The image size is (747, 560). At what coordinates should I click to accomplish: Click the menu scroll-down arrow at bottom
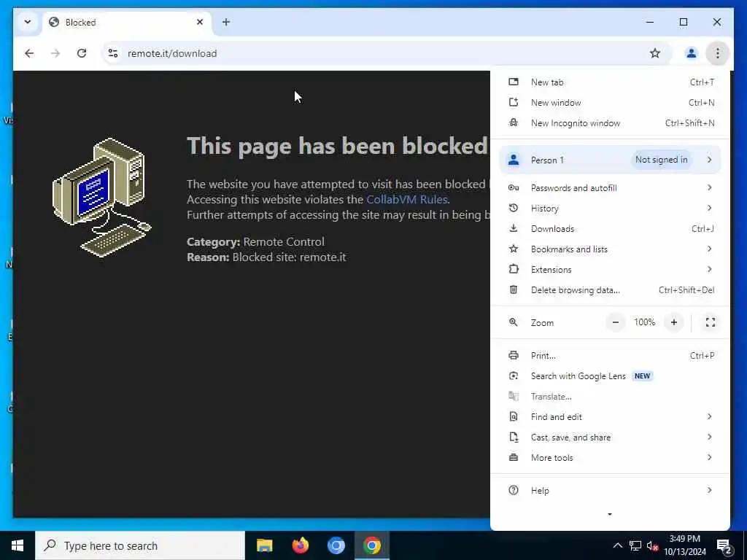[610, 514]
